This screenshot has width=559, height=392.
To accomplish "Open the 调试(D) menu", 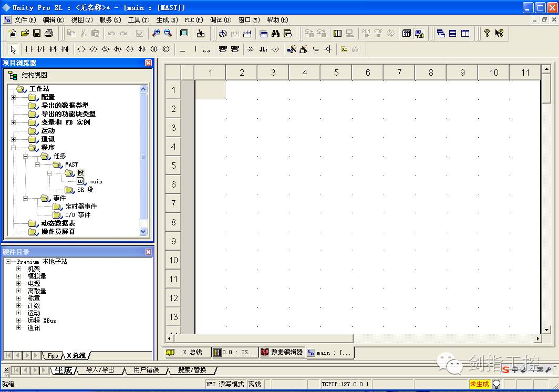I will point(220,20).
